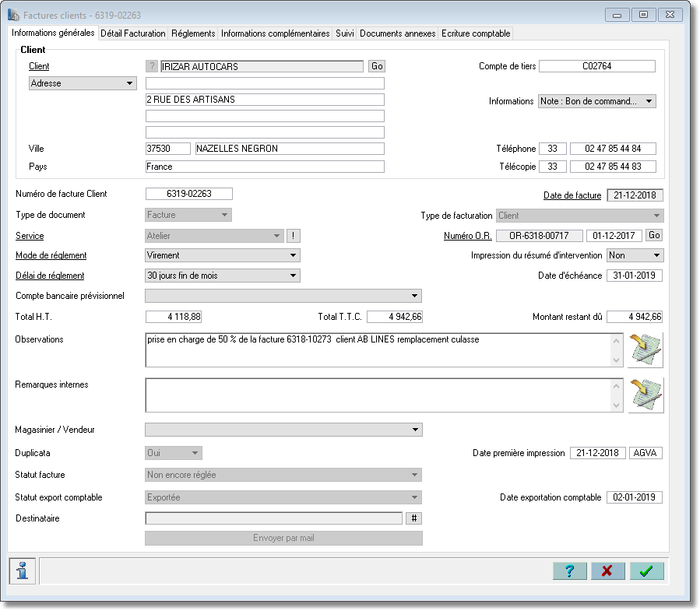Image resolution: width=700 pixels, height=611 pixels.
Task: Click the Destinataire input field
Action: coord(273,518)
